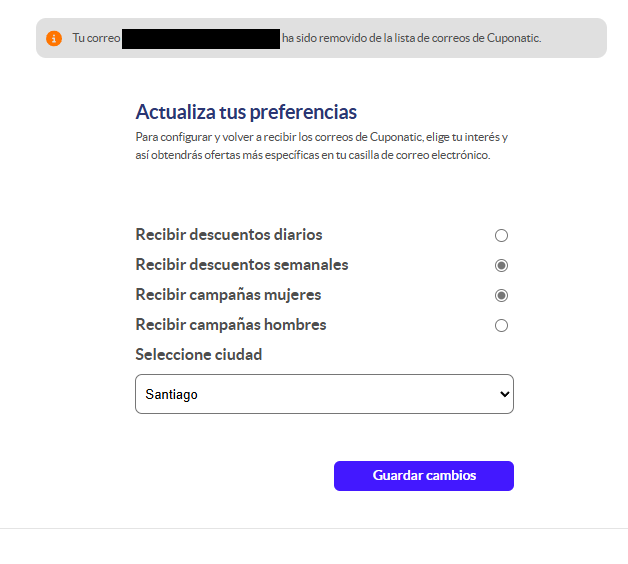The width and height of the screenshot is (628, 564).
Task: Click the 'Tu correo' text in banner
Action: point(96,38)
